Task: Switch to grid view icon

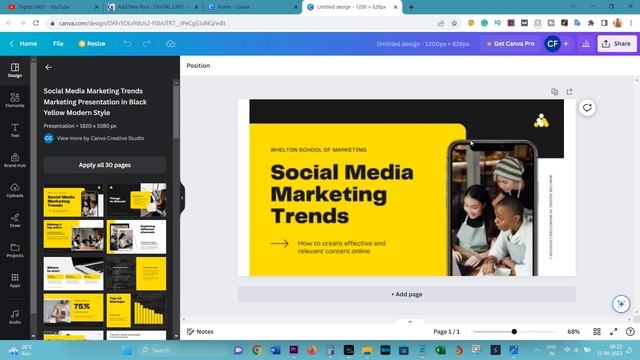Action: [597, 331]
